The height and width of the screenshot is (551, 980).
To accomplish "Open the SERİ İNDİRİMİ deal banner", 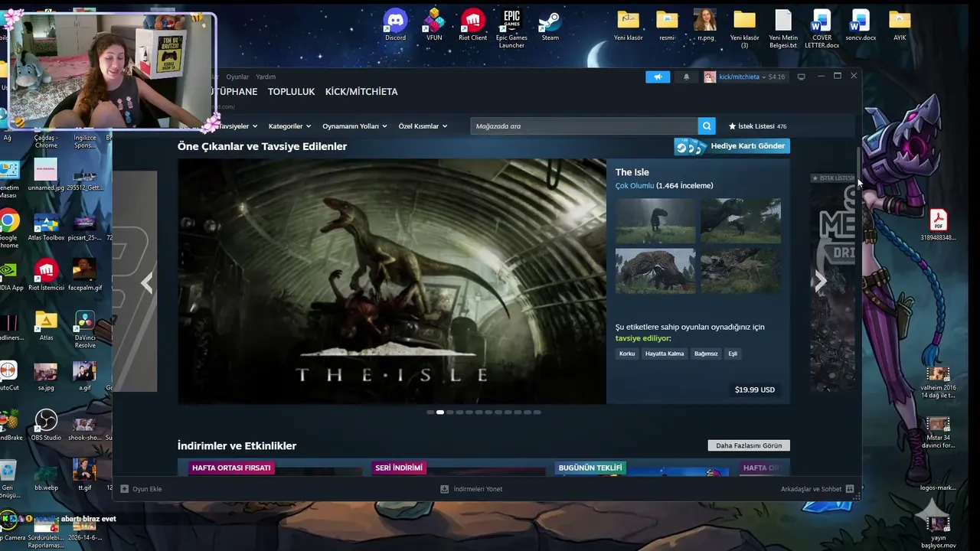I will (x=458, y=468).
